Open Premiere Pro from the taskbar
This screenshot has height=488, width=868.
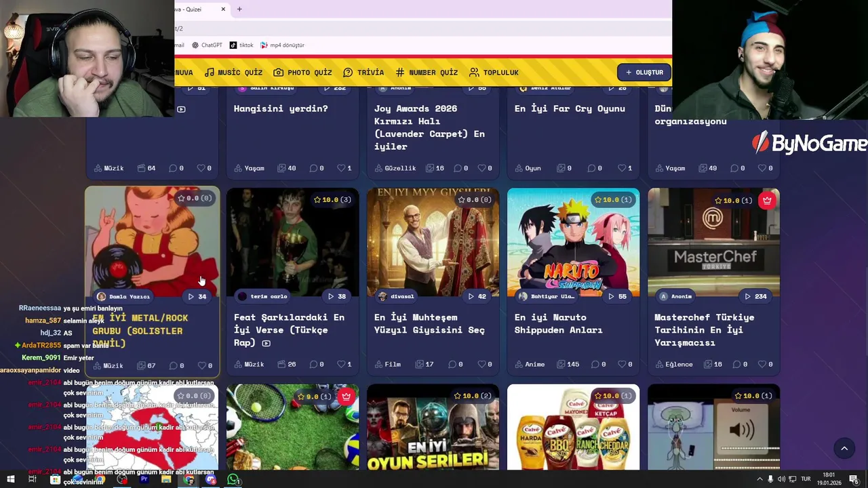144,479
